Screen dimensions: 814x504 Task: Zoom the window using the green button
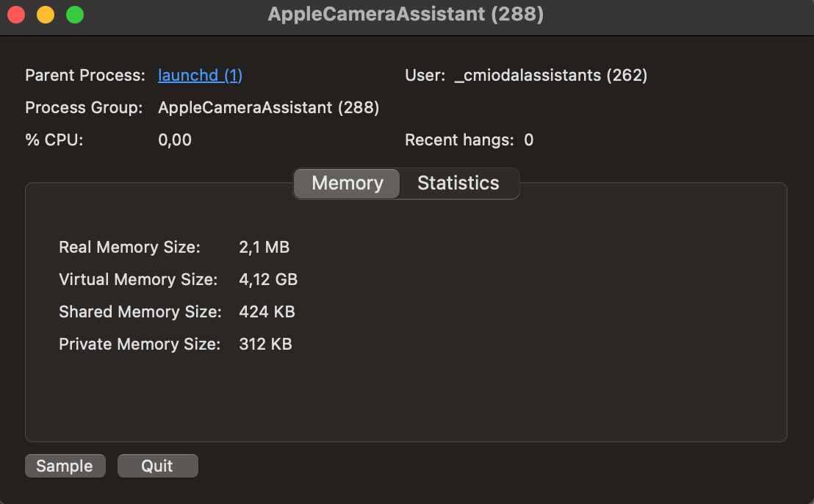[x=75, y=15]
